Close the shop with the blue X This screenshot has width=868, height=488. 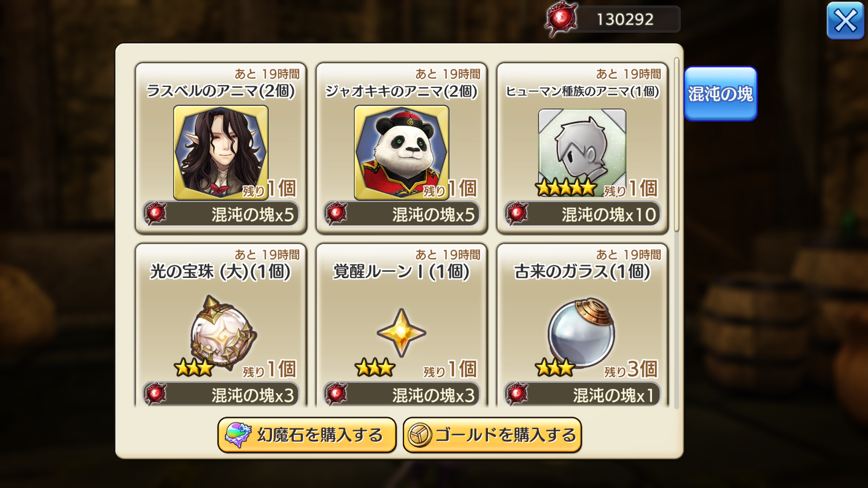pos(845,21)
